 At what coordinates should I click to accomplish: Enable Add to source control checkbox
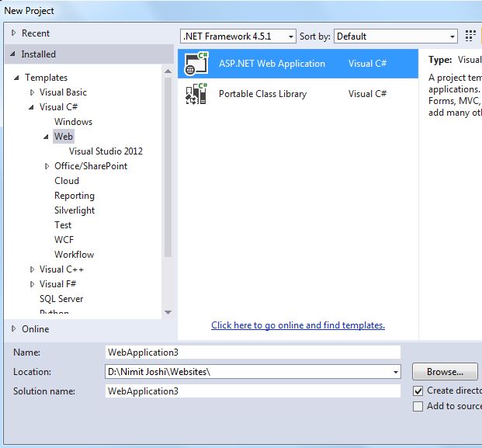click(x=418, y=406)
